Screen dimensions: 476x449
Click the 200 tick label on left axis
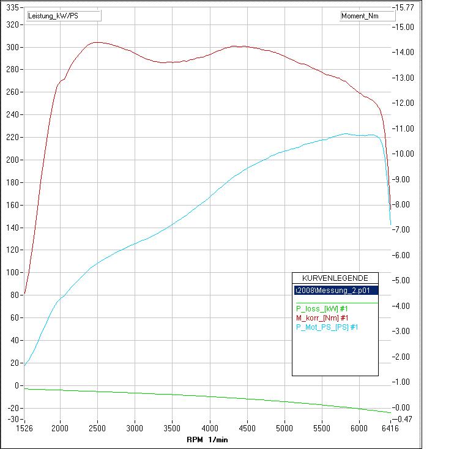pyautogui.click(x=13, y=160)
